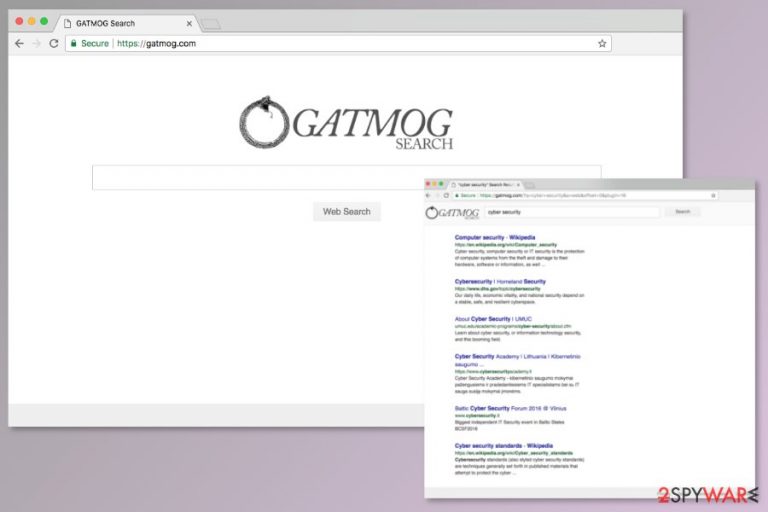Bookmark gatmog.com with the star icon
Image resolution: width=768 pixels, height=512 pixels.
tap(602, 44)
